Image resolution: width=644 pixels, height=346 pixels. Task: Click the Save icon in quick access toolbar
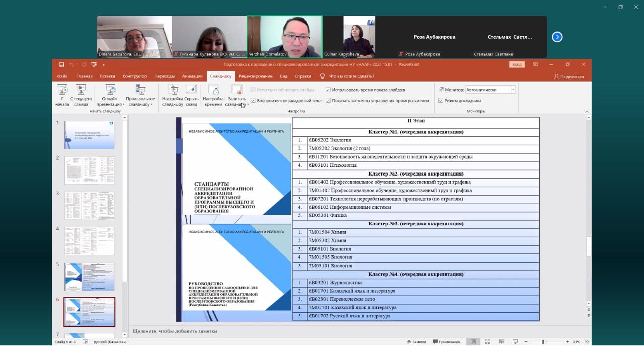click(61, 65)
